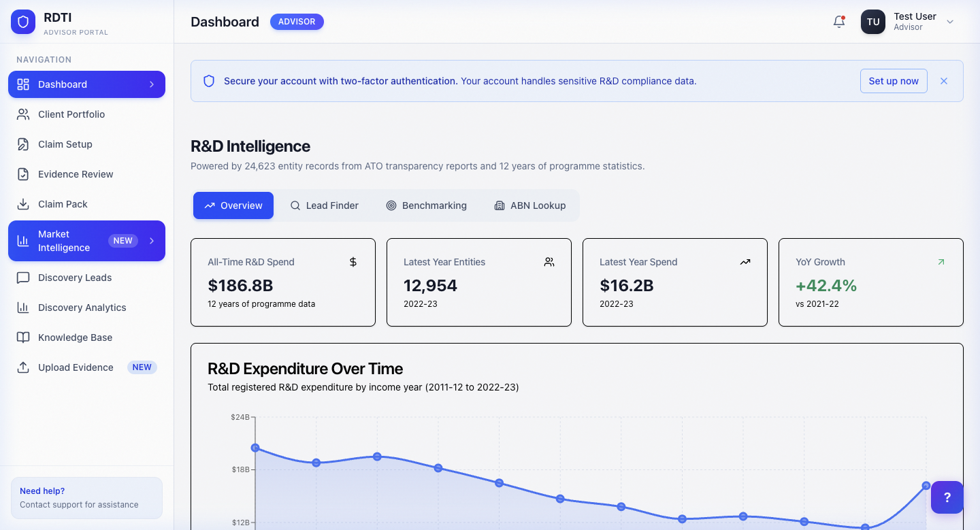This screenshot has width=980, height=530.
Task: Navigate to Claim Pack
Action: pyautogui.click(x=86, y=204)
